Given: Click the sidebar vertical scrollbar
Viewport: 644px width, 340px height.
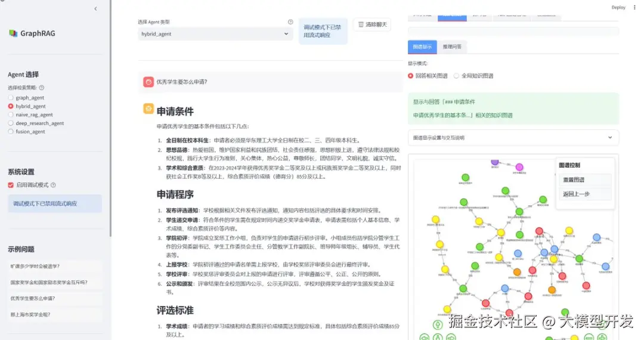Looking at the screenshot, I should (110, 118).
